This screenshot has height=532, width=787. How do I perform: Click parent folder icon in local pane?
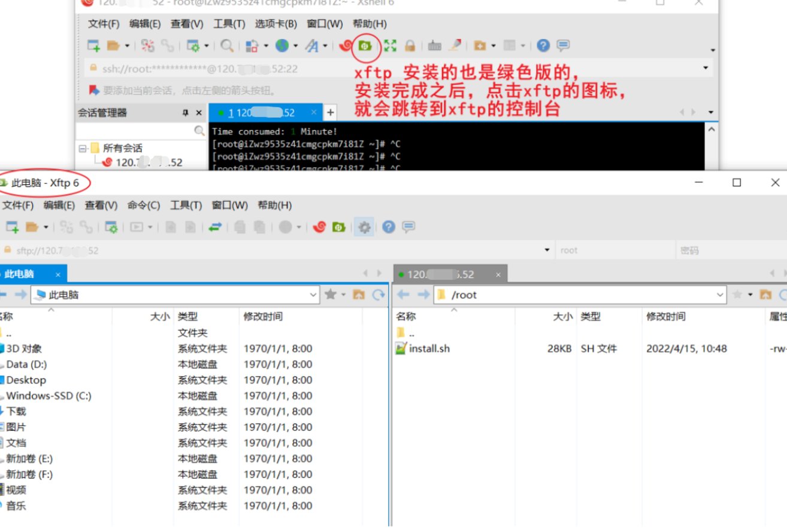tap(359, 295)
